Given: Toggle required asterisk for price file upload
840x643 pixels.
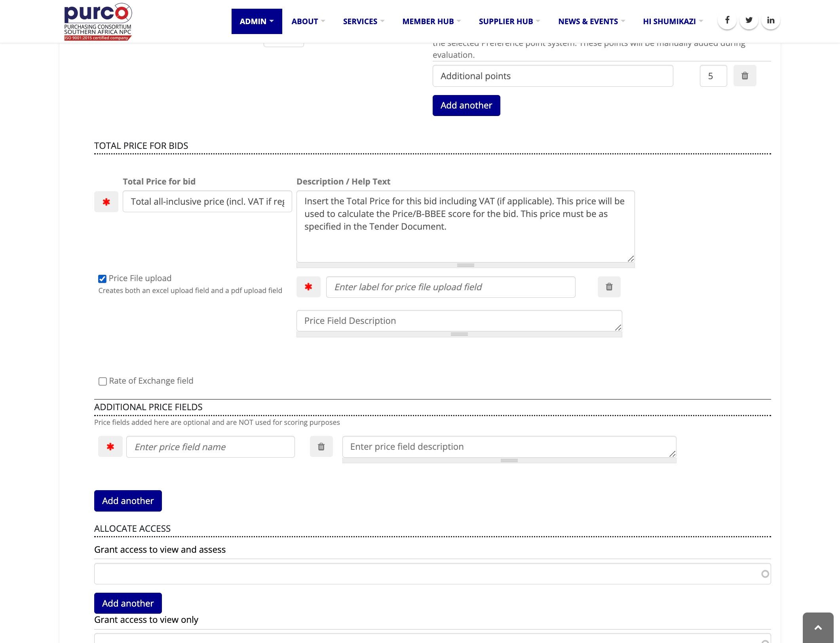Looking at the screenshot, I should [308, 287].
